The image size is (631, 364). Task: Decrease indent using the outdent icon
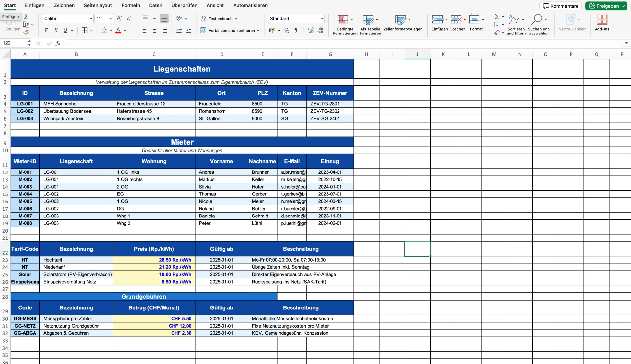pyautogui.click(x=179, y=30)
